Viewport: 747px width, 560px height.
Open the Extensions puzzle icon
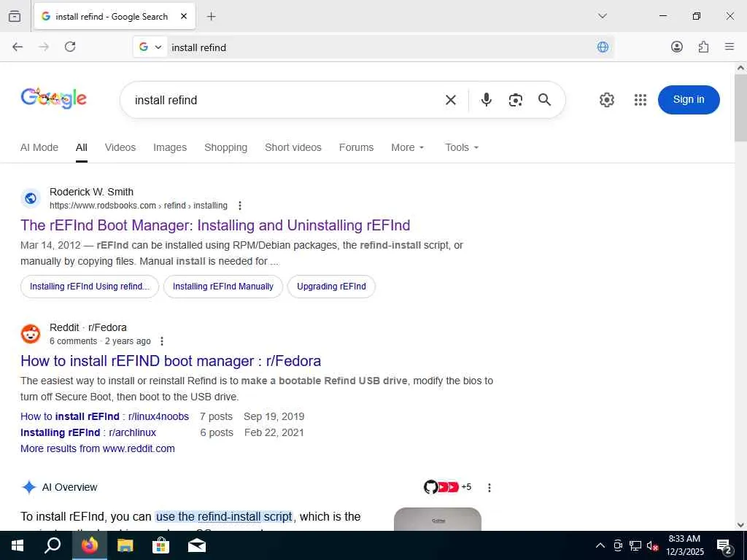click(x=703, y=47)
